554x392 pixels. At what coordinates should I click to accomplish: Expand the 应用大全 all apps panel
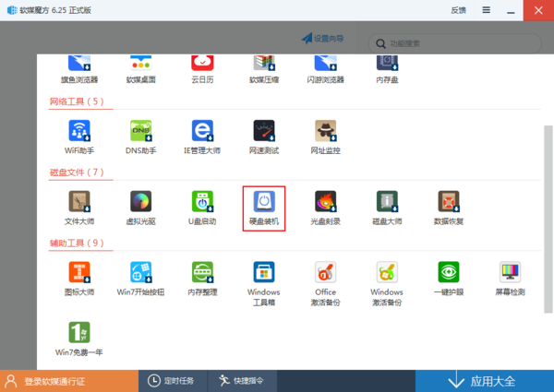[x=484, y=381]
